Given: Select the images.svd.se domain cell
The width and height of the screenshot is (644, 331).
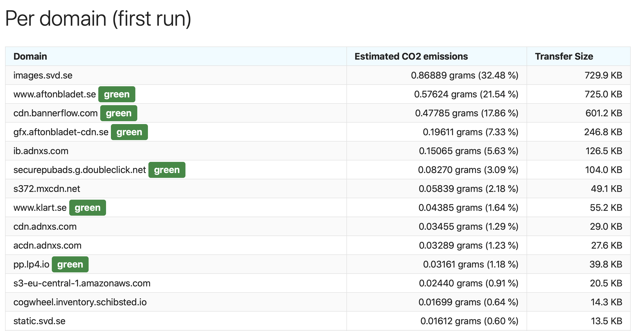Looking at the screenshot, I should point(176,75).
